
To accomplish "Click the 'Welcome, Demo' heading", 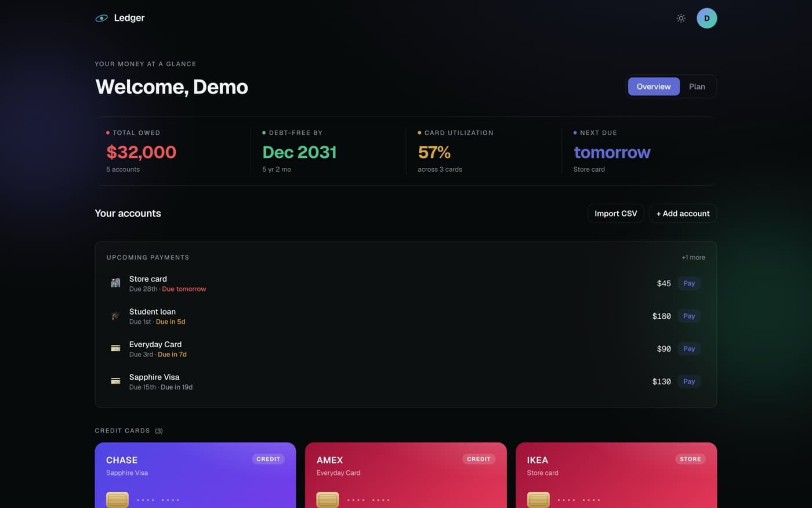I will coord(172,87).
